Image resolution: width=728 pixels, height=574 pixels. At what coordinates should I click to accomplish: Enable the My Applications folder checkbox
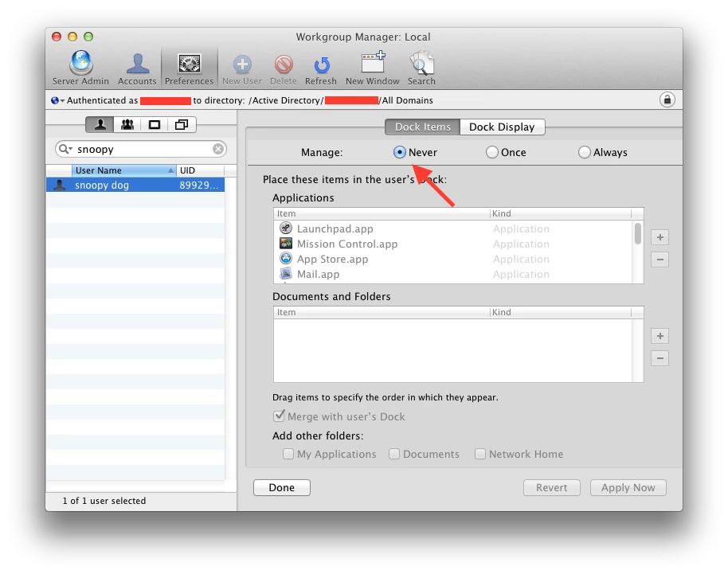(288, 453)
